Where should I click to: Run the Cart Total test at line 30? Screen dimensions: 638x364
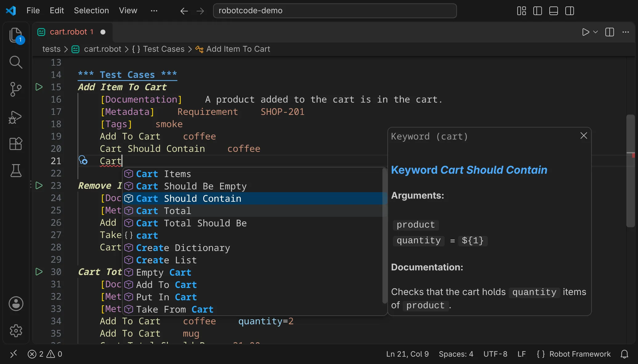(x=39, y=272)
